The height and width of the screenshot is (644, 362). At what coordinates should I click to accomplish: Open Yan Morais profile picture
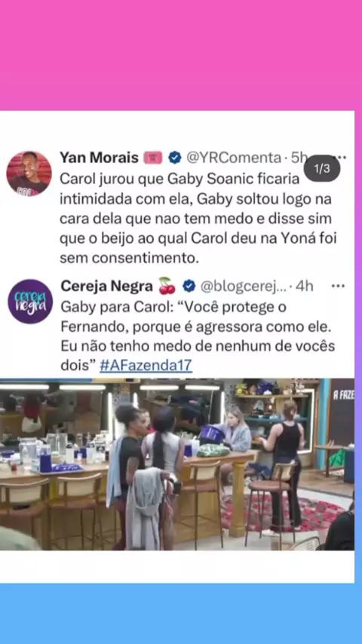[29, 173]
